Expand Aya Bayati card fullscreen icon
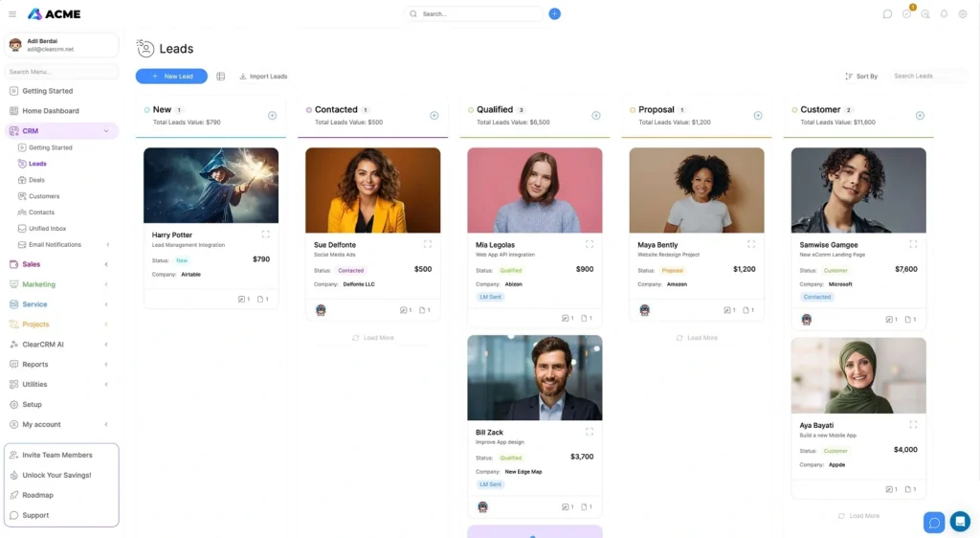Screen dimensions: 980x538 (913, 425)
